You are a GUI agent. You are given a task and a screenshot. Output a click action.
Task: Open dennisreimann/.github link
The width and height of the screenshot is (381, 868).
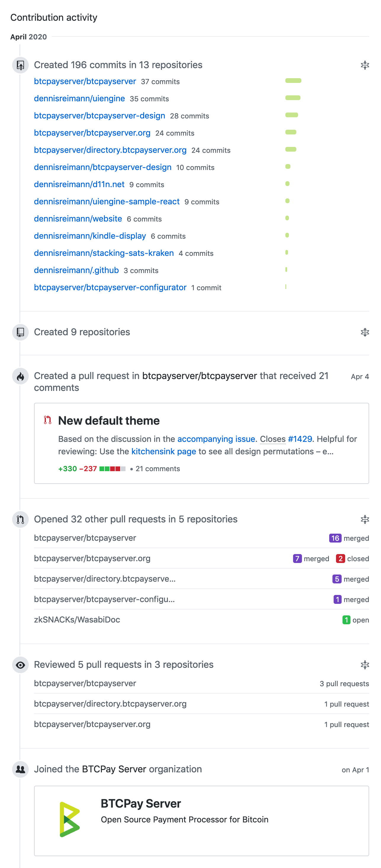click(76, 270)
